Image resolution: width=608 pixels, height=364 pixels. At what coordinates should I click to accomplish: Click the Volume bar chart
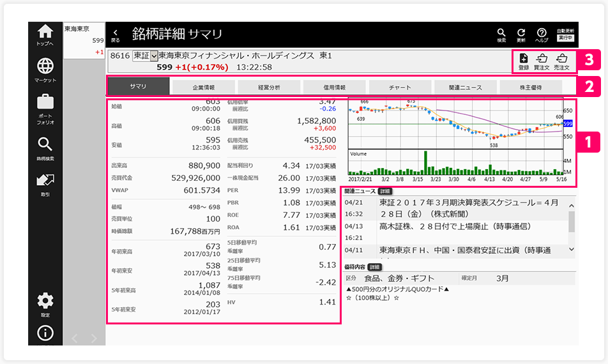[455, 162]
